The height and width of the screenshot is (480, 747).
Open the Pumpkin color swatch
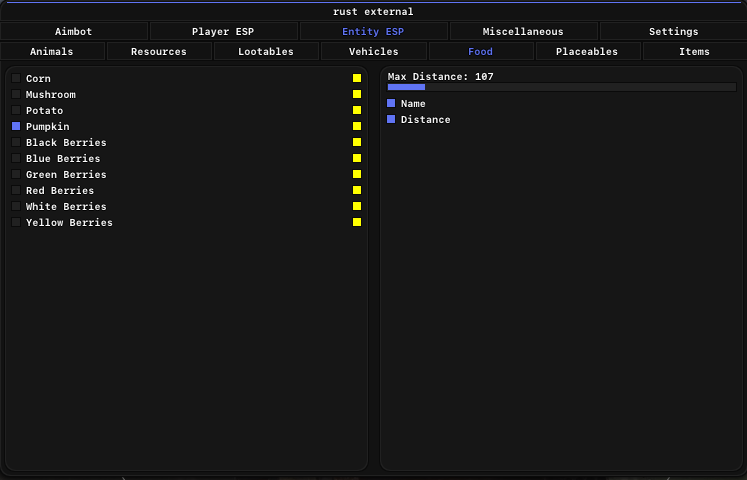(357, 126)
